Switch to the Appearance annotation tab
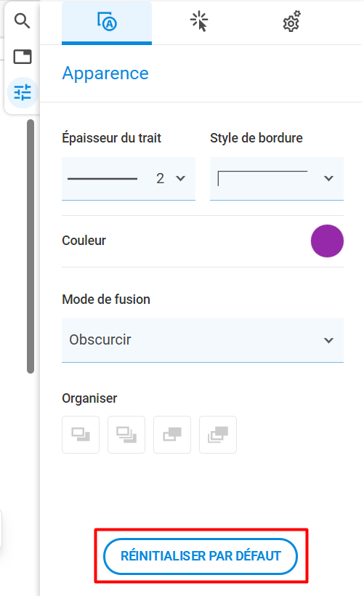The height and width of the screenshot is (599, 364). coord(107,22)
